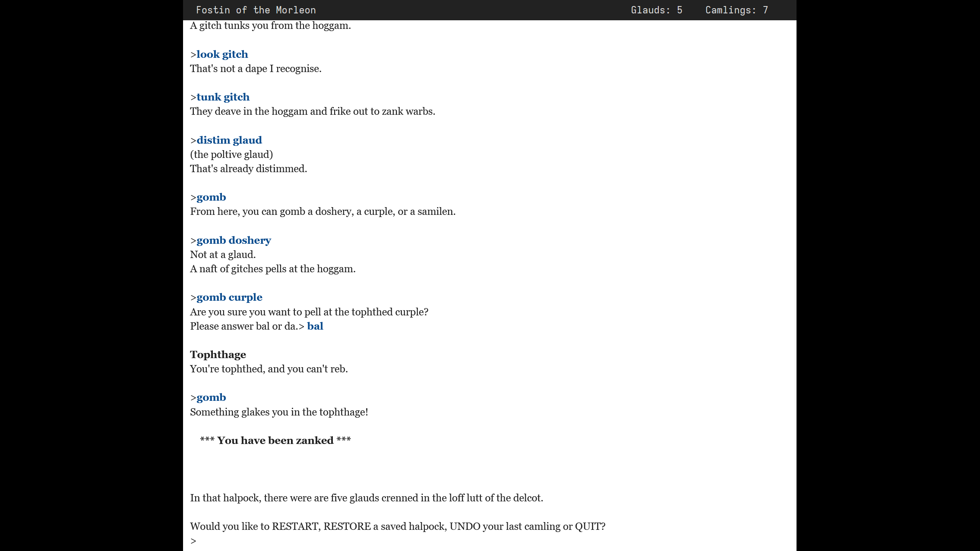Screen dimensions: 980x551
Task: Click the QUIT word in the prompt
Action: 588,526
